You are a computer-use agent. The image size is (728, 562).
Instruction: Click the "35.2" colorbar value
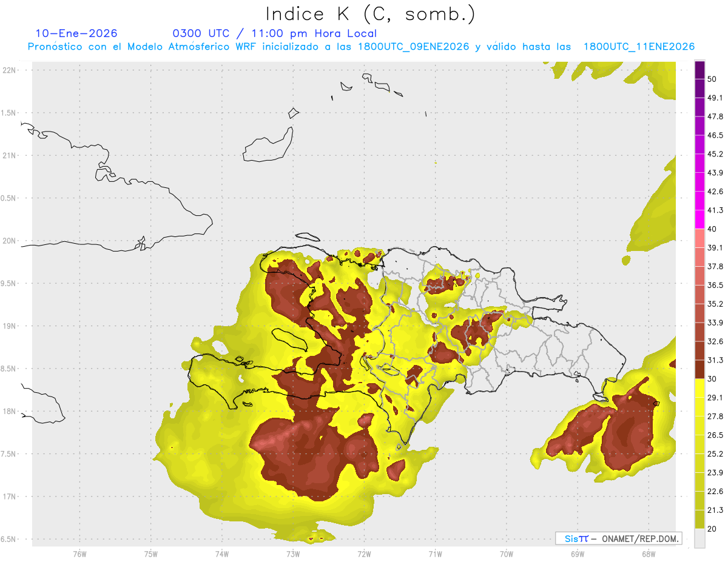point(715,304)
